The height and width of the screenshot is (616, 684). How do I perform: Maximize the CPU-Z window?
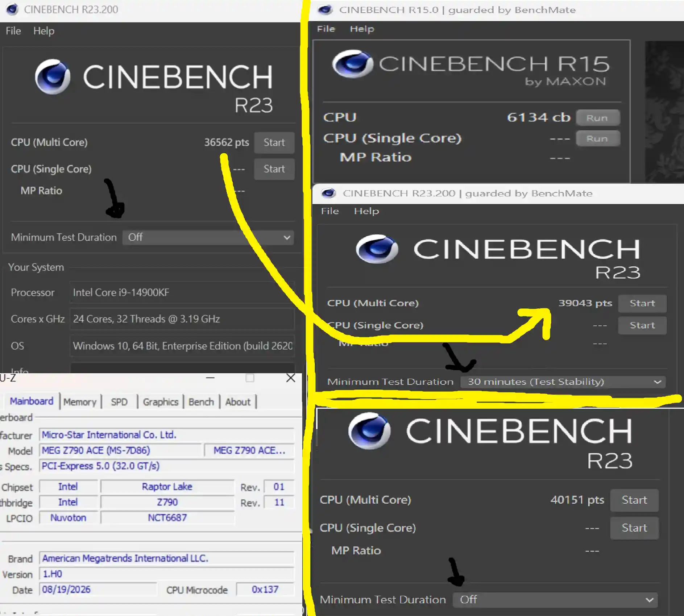[250, 378]
